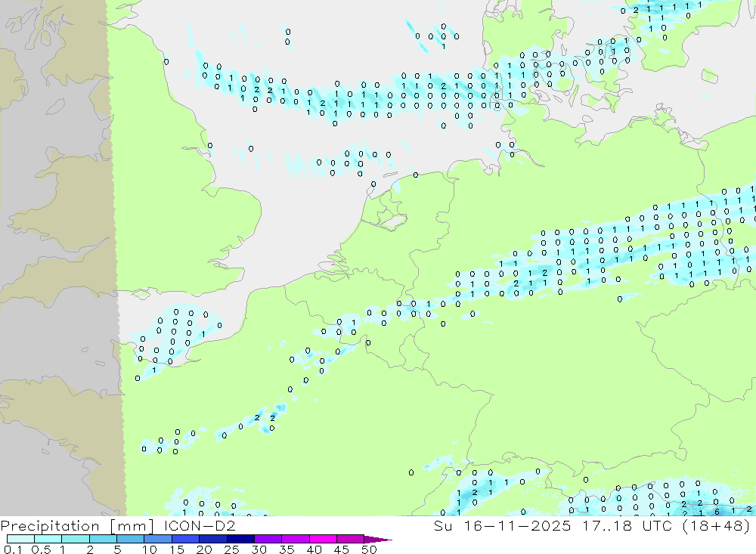Select the 35–40 mm purple legend swatch

pos(296,539)
